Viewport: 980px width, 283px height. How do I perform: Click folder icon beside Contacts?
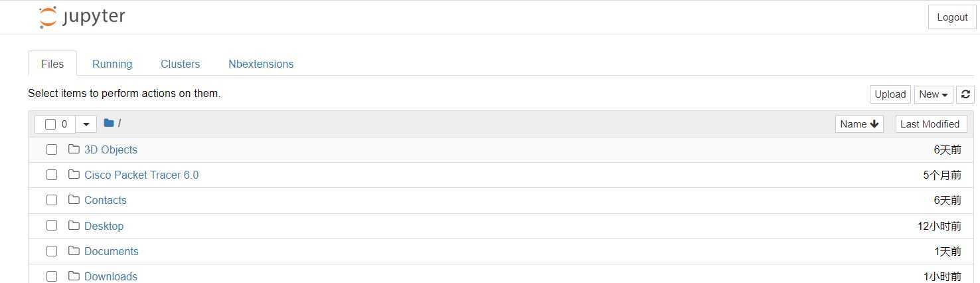click(x=74, y=199)
